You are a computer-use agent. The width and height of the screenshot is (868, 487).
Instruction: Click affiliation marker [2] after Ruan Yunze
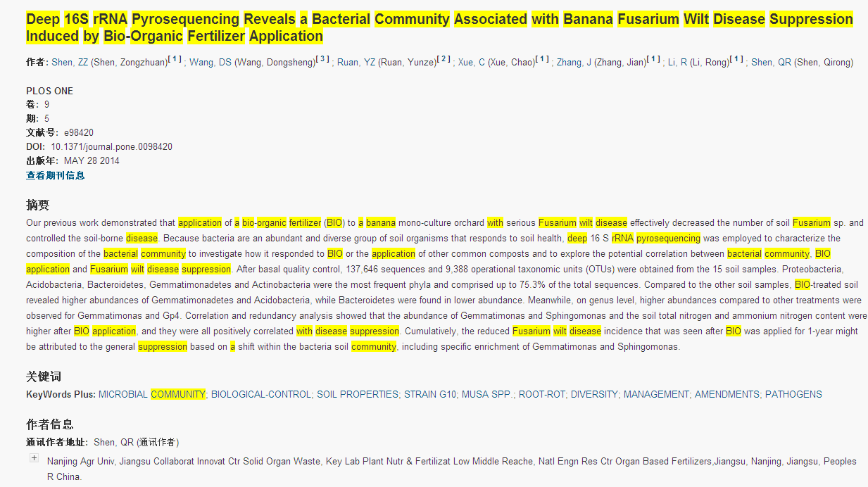pos(444,59)
